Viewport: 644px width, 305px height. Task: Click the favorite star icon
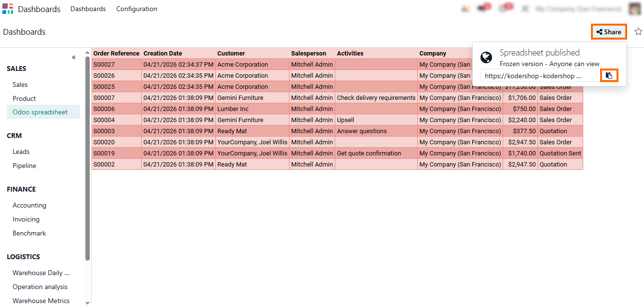coord(638,32)
